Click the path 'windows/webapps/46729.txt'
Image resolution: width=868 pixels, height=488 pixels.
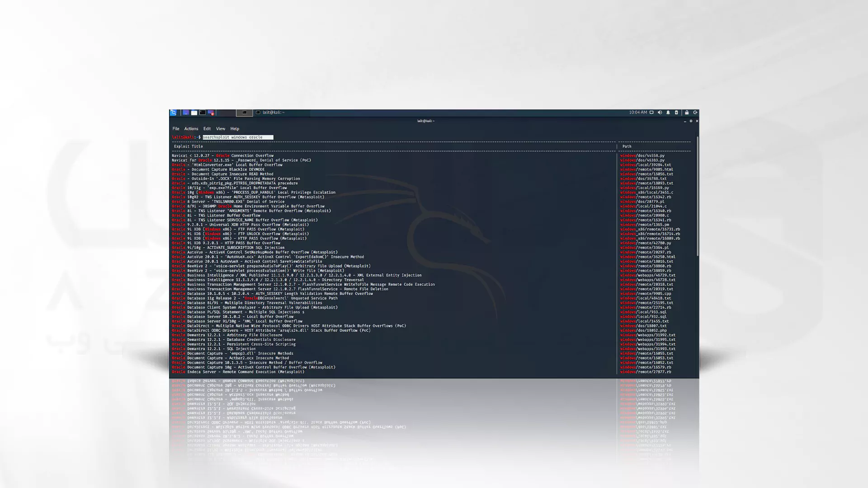(648, 275)
